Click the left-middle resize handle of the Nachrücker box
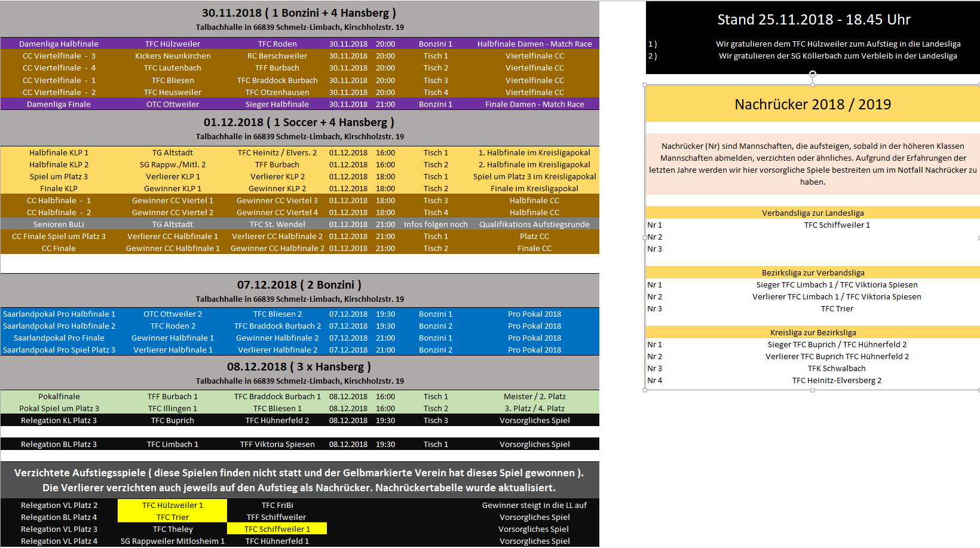The width and height of the screenshot is (980, 548). (x=645, y=237)
